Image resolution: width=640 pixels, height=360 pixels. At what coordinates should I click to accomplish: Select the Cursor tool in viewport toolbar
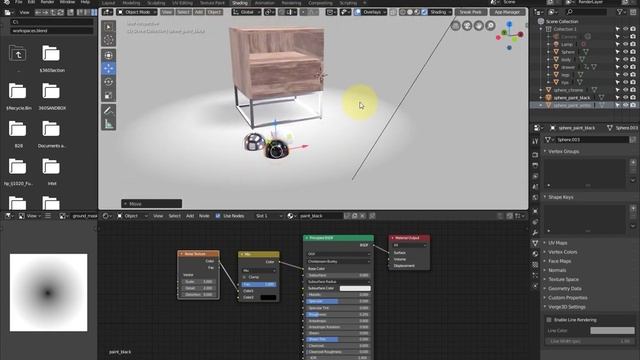(109, 40)
